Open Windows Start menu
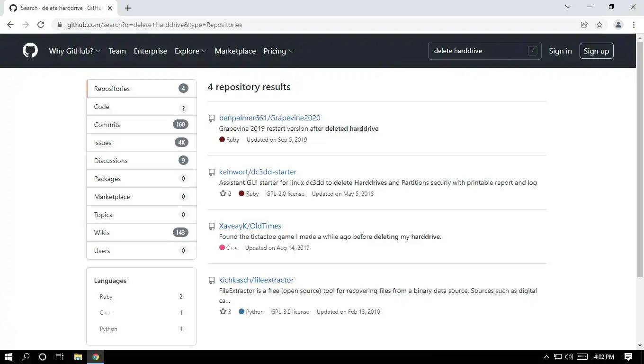The image size is (644, 364). 8,357
